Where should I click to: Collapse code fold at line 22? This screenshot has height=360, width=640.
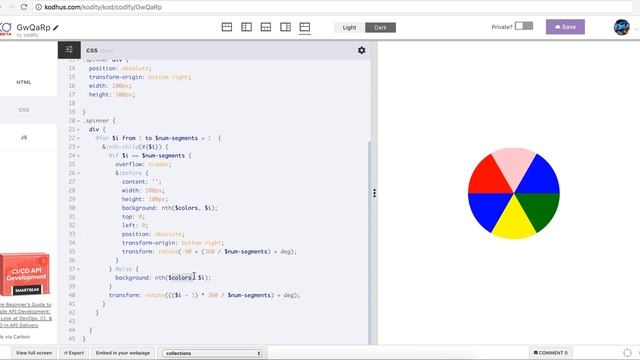(x=78, y=138)
